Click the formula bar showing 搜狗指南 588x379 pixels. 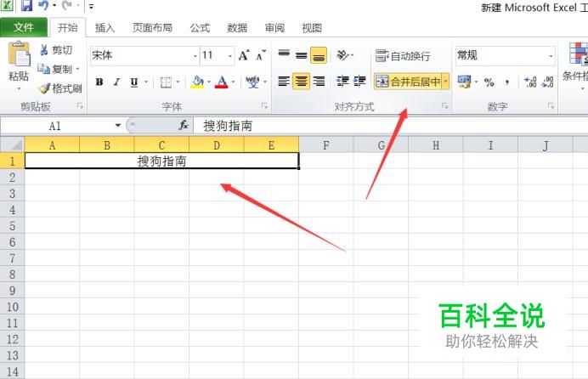(x=390, y=126)
